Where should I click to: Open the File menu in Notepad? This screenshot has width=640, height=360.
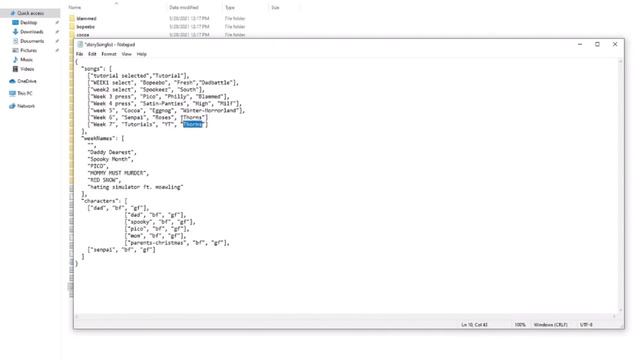click(79, 54)
